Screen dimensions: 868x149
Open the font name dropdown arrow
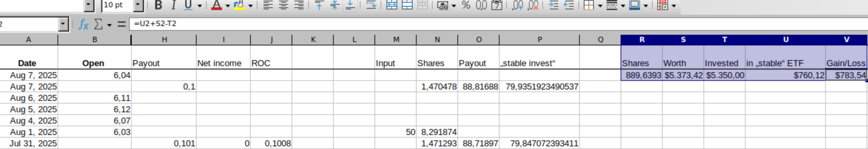point(89,5)
